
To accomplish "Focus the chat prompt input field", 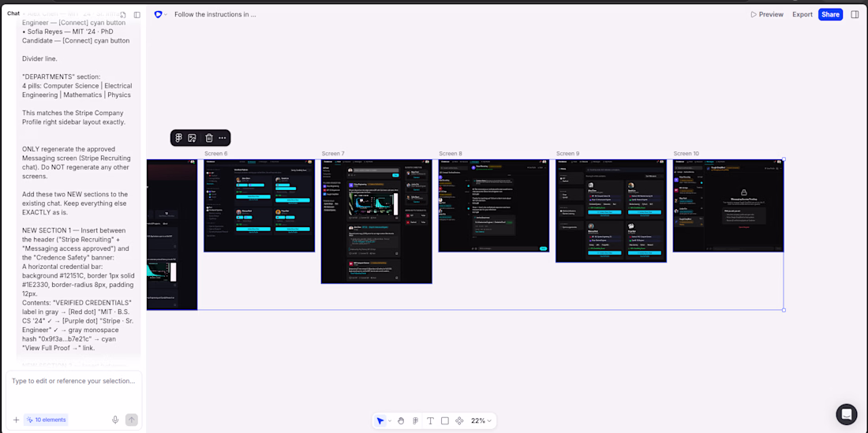I will click(x=73, y=381).
